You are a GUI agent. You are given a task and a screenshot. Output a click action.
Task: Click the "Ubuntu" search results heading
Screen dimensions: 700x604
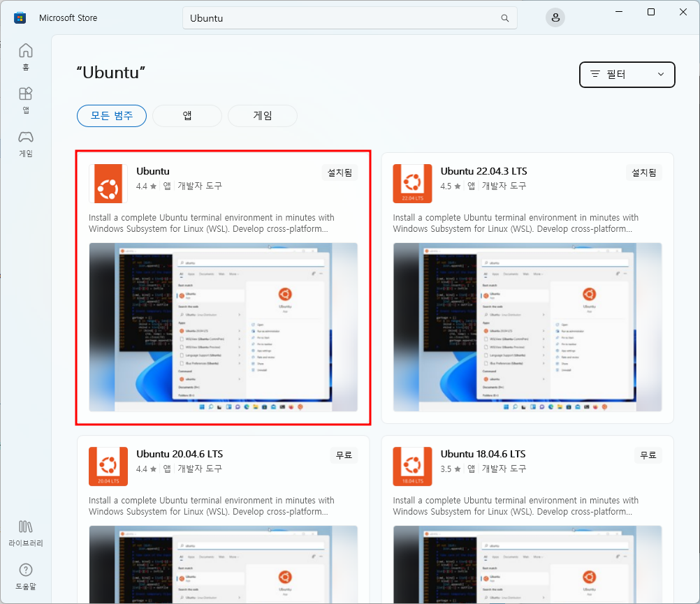tap(111, 72)
